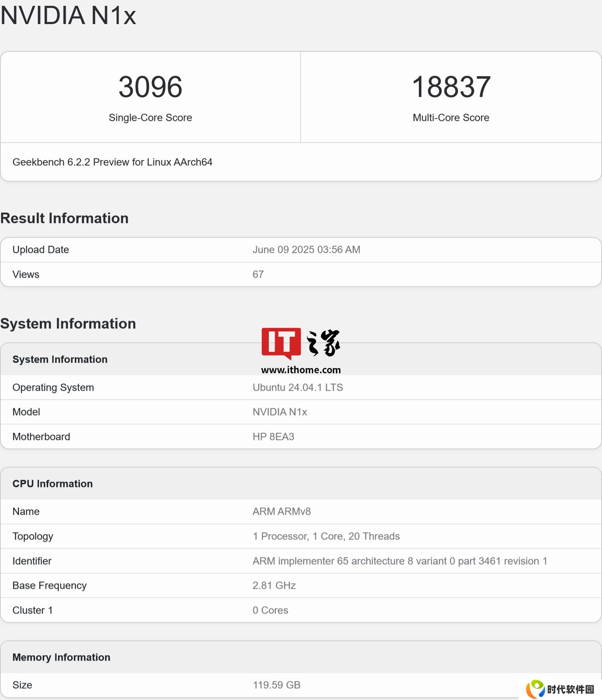Select the date June 09 2025 03:56 AM

pos(306,249)
